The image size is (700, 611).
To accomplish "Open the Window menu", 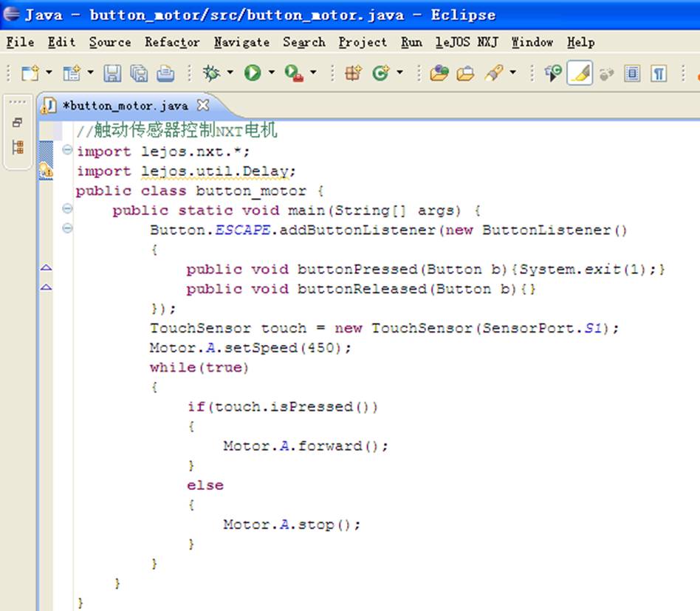I will pyautogui.click(x=532, y=42).
